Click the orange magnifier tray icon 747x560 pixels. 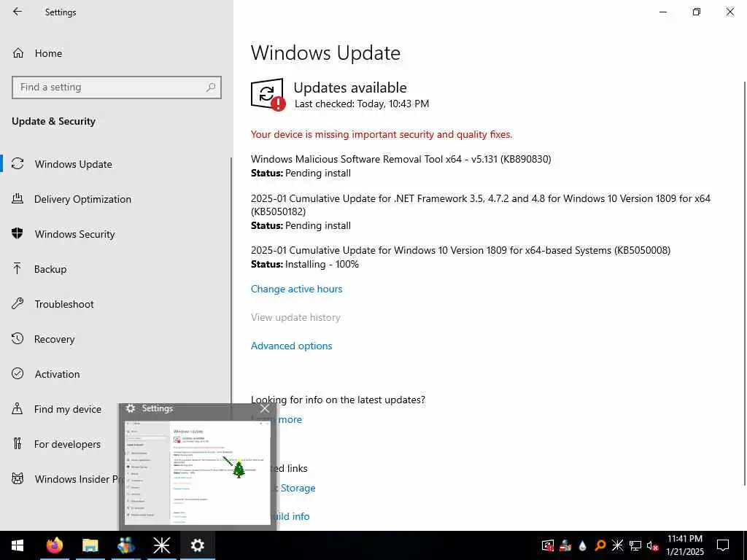[600, 545]
